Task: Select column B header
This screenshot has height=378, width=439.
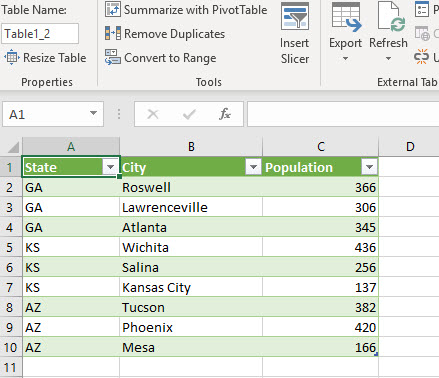Action: point(191,147)
